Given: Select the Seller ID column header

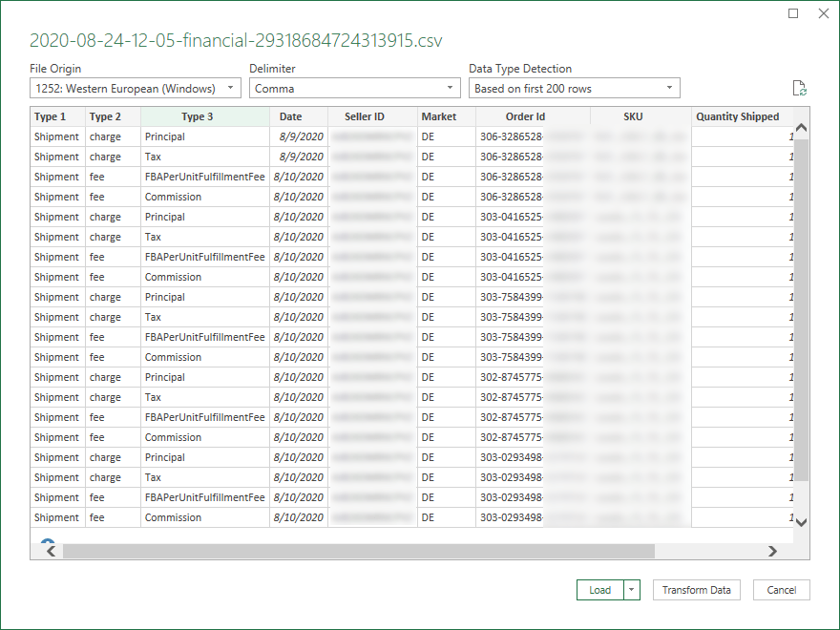Looking at the screenshot, I should click(364, 115).
